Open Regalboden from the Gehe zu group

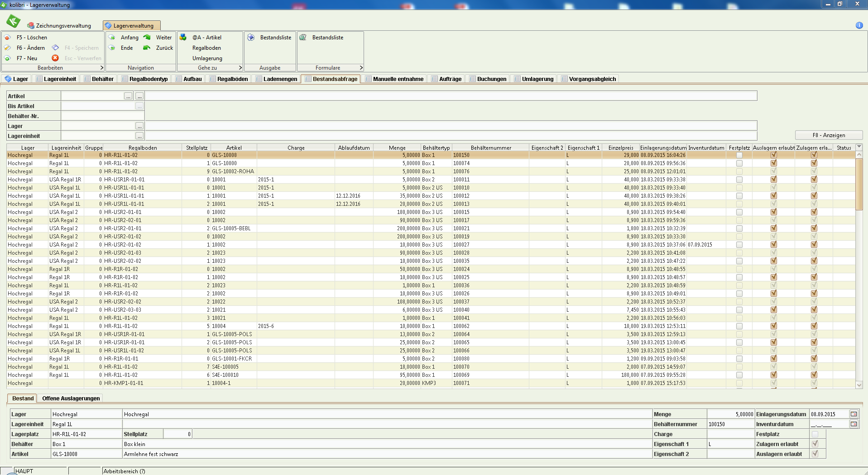click(x=206, y=48)
